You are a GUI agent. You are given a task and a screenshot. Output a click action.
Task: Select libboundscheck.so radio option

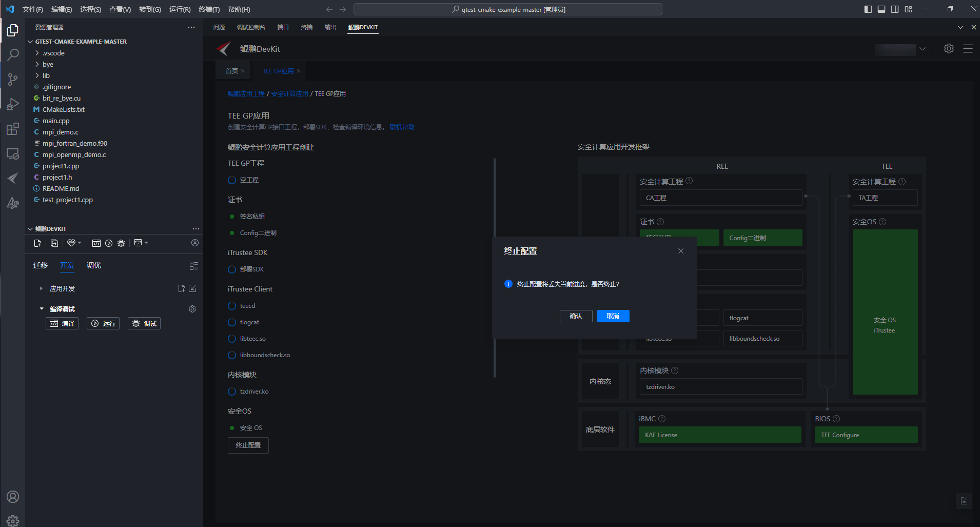pyautogui.click(x=232, y=355)
